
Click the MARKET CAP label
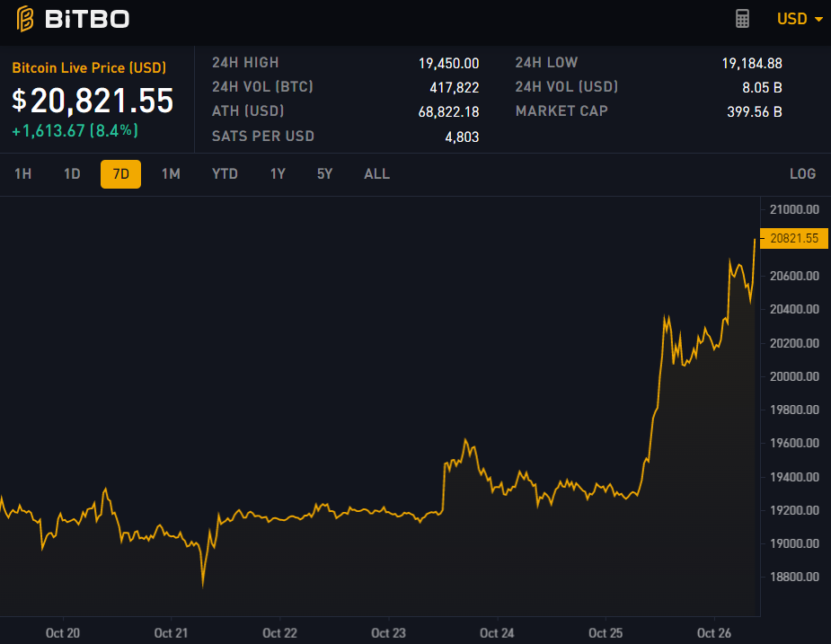(x=561, y=110)
